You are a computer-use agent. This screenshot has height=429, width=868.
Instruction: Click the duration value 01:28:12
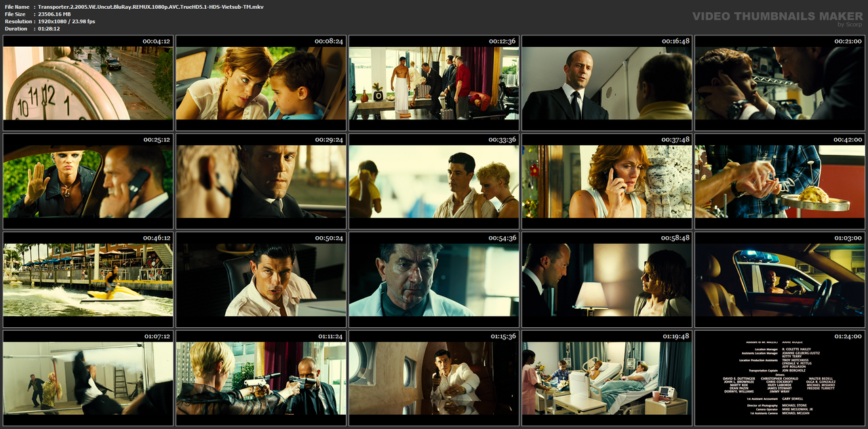click(49, 29)
